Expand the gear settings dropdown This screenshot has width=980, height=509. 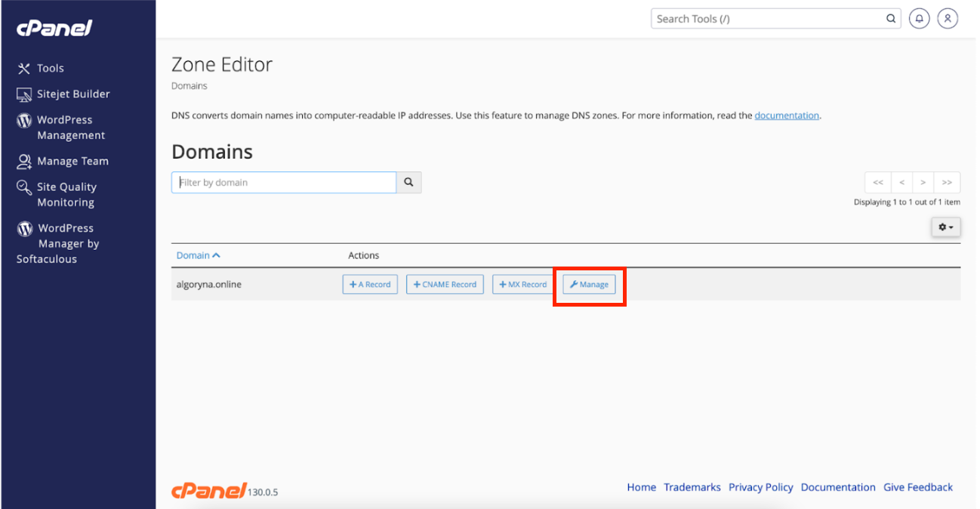pos(945,227)
